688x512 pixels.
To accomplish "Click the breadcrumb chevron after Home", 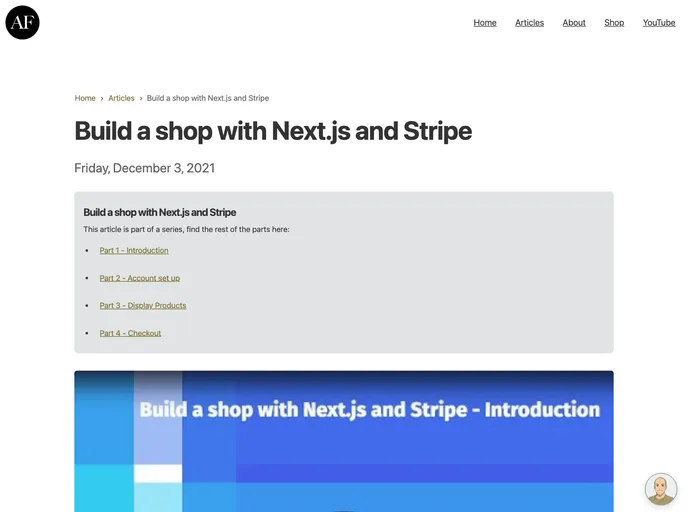I will tap(102, 98).
